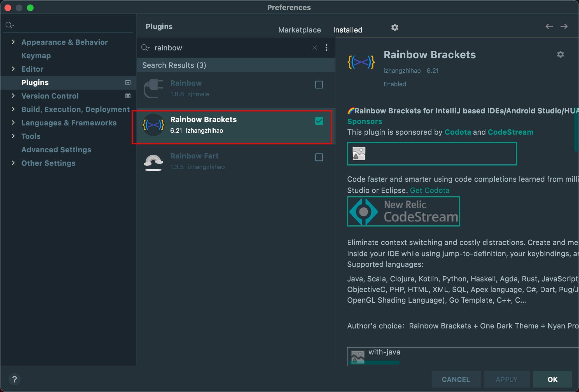Switch to the Marketplace tab
Image resolution: width=579 pixels, height=392 pixels.
pyautogui.click(x=299, y=30)
